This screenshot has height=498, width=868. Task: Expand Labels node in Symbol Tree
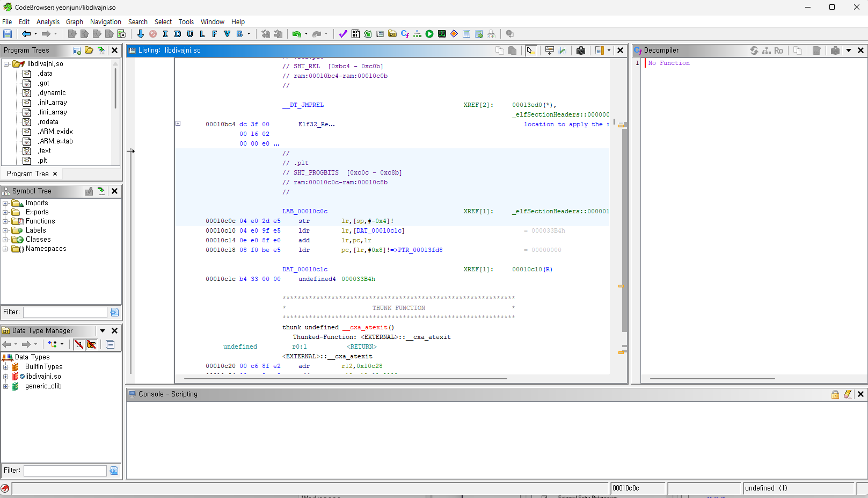5,230
